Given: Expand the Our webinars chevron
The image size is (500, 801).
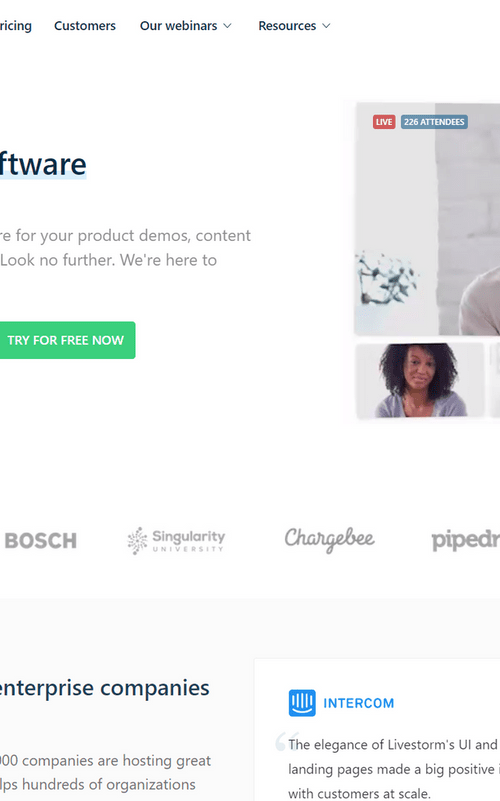Looking at the screenshot, I should [227, 26].
